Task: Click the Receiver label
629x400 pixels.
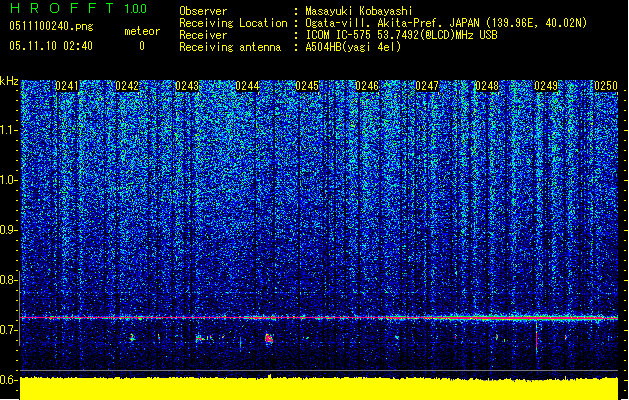Action: (x=203, y=35)
